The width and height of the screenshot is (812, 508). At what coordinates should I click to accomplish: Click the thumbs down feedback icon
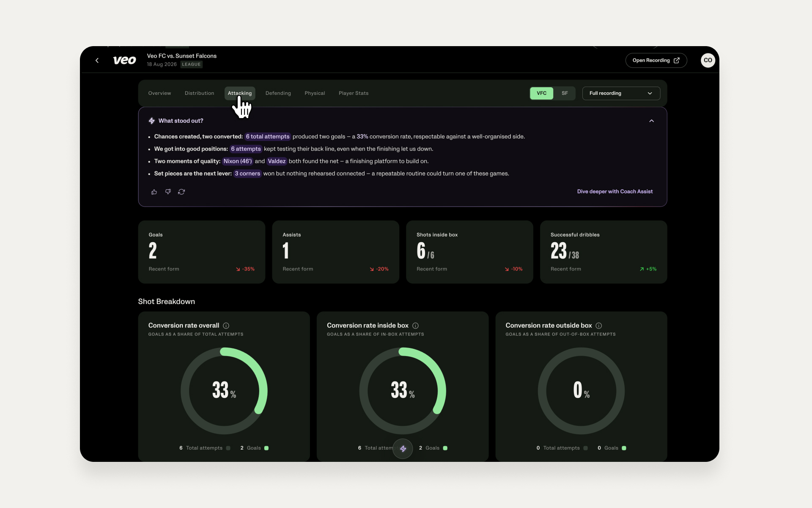(x=168, y=192)
